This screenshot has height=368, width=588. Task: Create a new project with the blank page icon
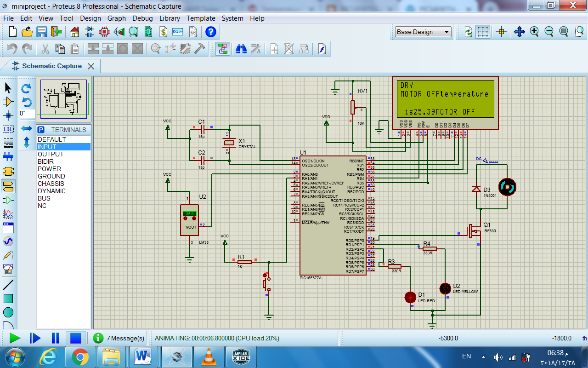coord(13,32)
